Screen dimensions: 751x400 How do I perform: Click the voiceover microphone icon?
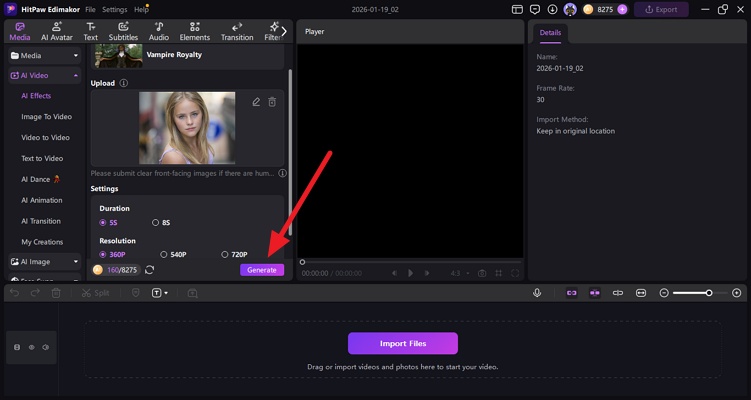coord(537,293)
